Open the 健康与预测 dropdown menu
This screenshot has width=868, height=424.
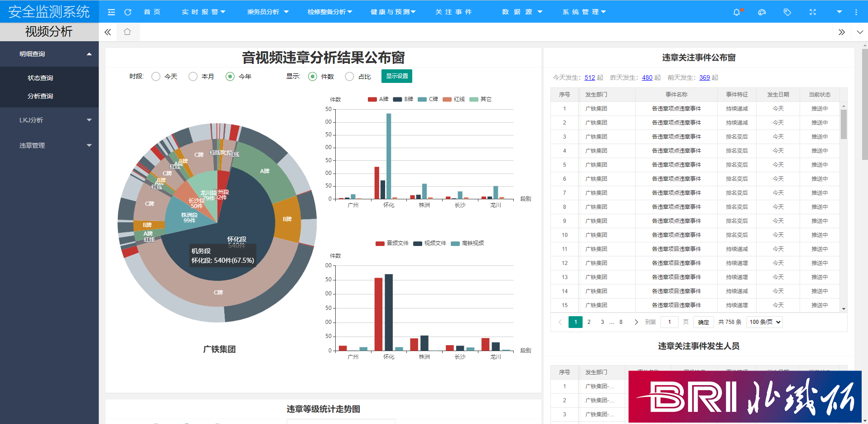click(393, 12)
